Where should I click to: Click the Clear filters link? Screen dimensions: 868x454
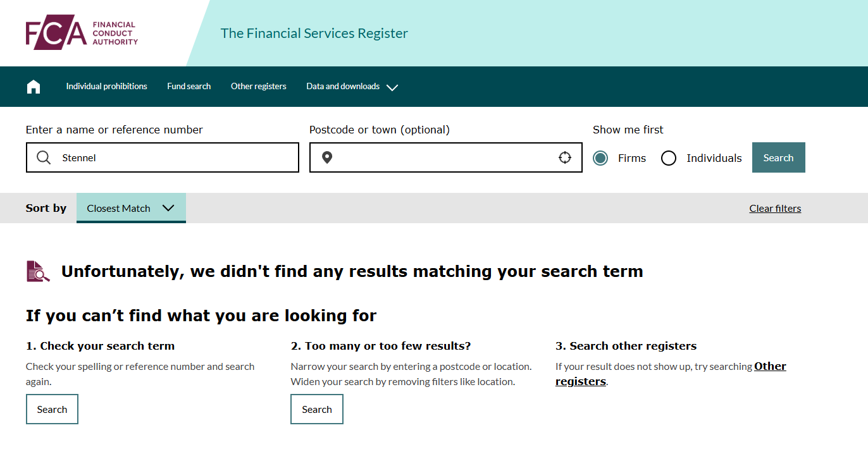click(x=775, y=209)
